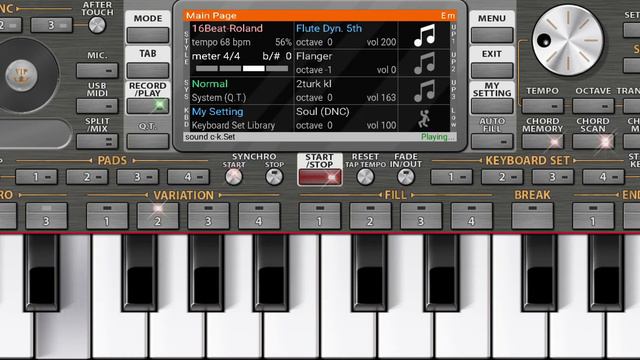
Task: Click the button labeled 3 beside After Touch
Action: click(51, 25)
